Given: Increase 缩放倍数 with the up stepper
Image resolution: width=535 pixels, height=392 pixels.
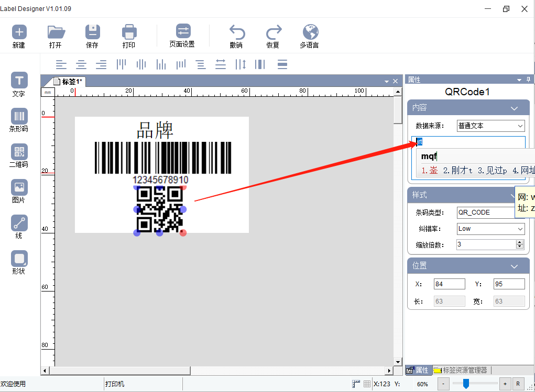Looking at the screenshot, I should pos(520,242).
